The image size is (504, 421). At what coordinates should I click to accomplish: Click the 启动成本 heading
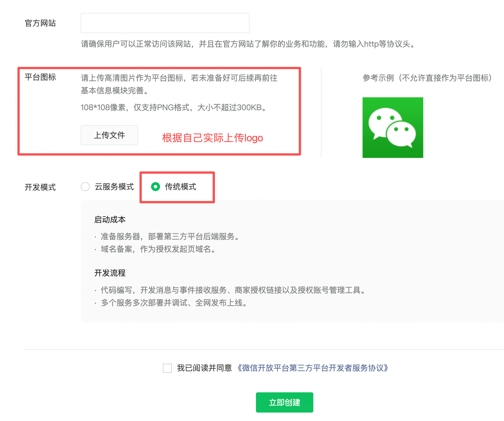pyautogui.click(x=110, y=219)
